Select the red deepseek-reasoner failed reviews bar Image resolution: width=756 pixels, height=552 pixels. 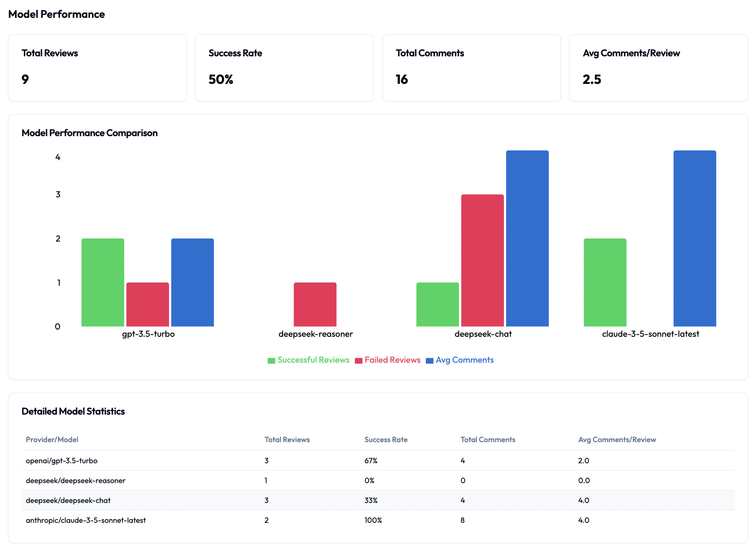[x=315, y=304]
